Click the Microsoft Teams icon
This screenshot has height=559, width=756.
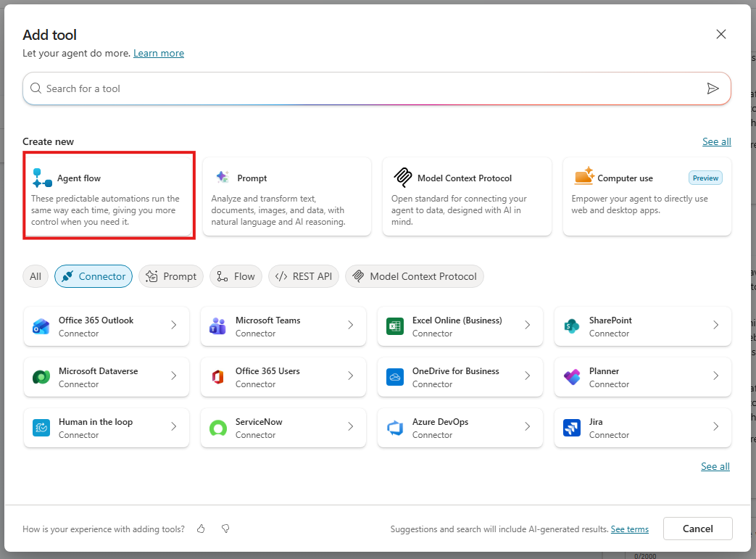point(217,326)
